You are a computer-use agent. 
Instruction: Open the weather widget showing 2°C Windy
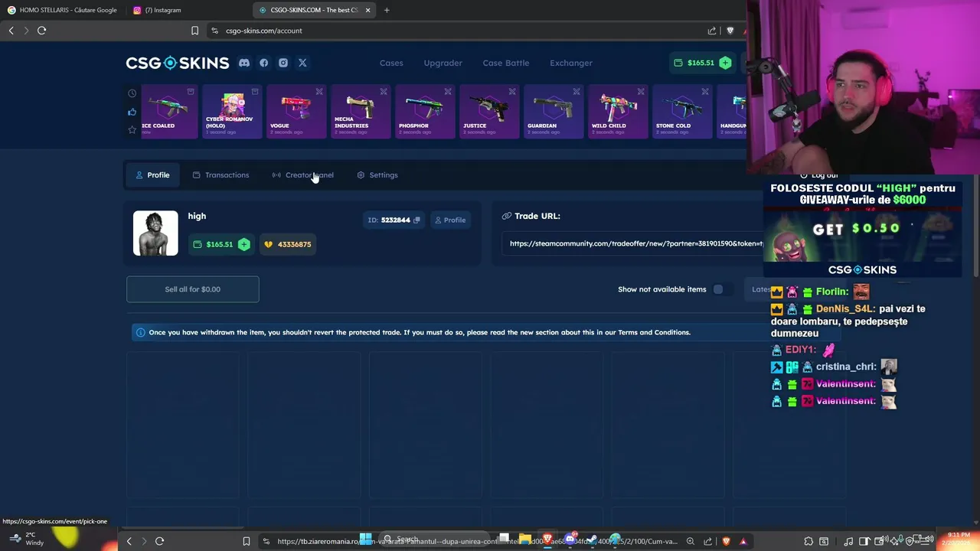point(27,539)
